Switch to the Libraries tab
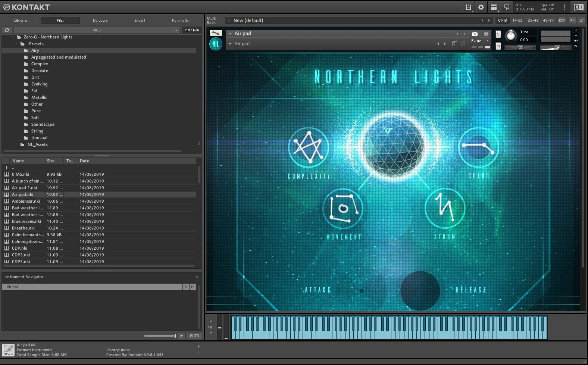The width and height of the screenshot is (588, 365). click(x=21, y=20)
